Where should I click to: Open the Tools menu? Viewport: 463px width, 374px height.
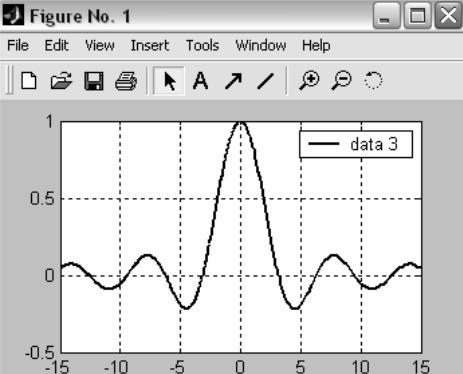coord(202,45)
